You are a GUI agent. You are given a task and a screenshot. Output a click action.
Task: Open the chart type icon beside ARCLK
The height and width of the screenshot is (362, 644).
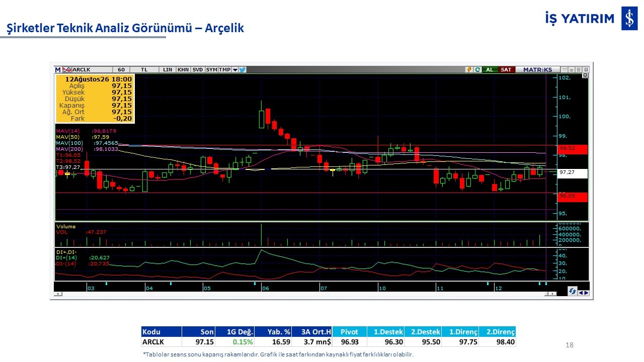pos(66,70)
